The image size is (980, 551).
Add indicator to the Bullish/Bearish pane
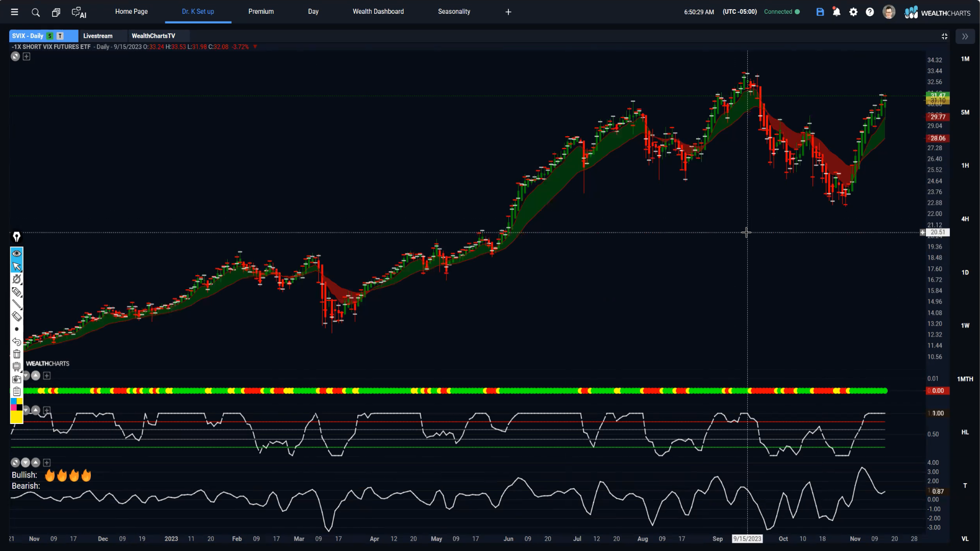(x=47, y=463)
